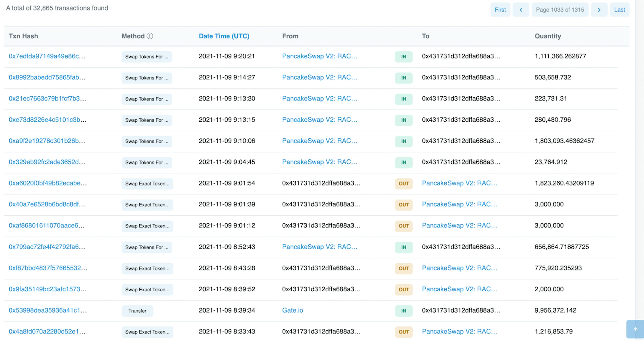This screenshot has width=644, height=340.
Task: Select quantity 280,480.796
Action: (x=553, y=120)
